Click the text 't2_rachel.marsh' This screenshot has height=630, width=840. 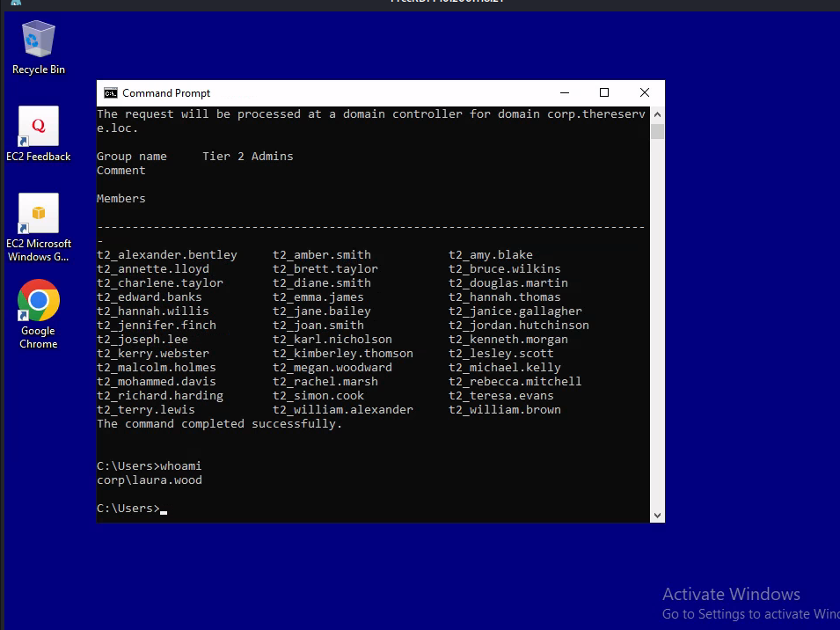pyautogui.click(x=325, y=381)
